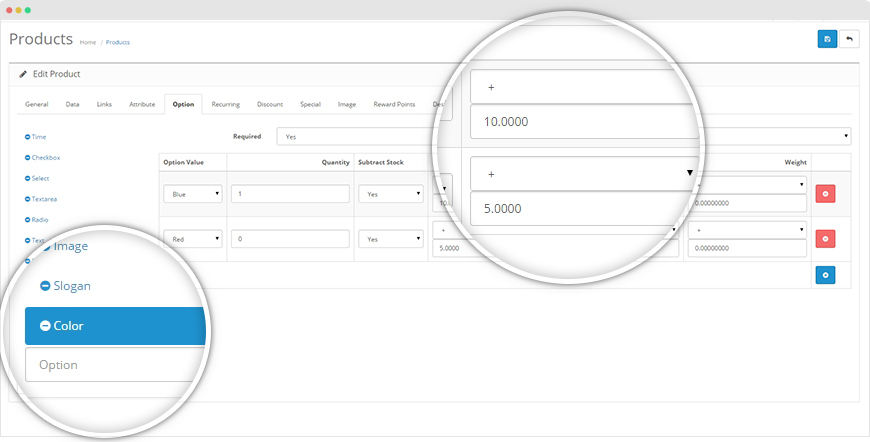The width and height of the screenshot is (870, 442).
Task: Open the Blue option value dropdown
Action: (193, 194)
